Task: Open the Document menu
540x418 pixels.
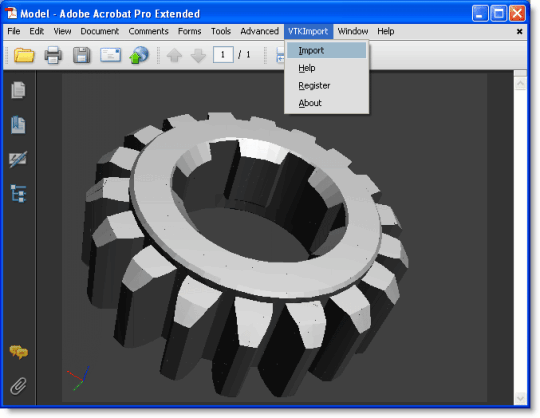Action: [x=100, y=31]
